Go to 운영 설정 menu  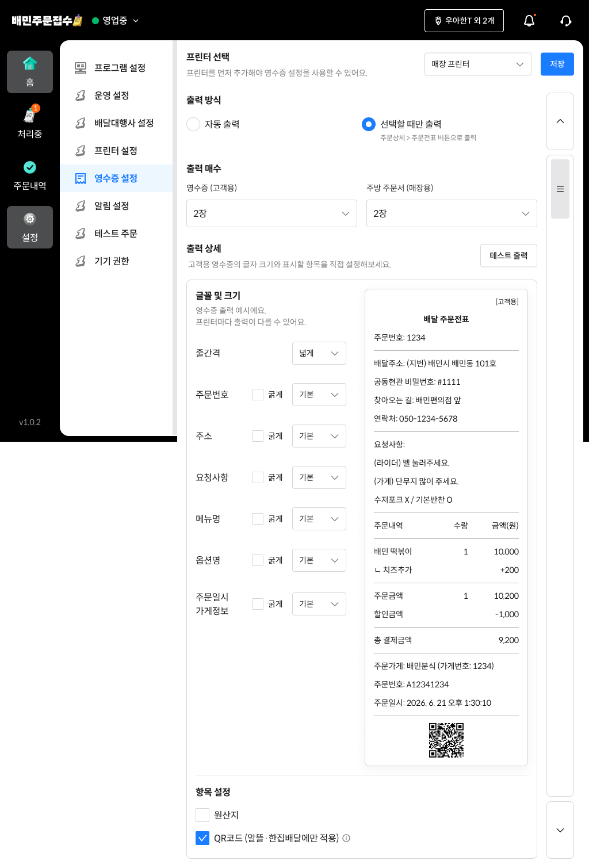click(116, 95)
